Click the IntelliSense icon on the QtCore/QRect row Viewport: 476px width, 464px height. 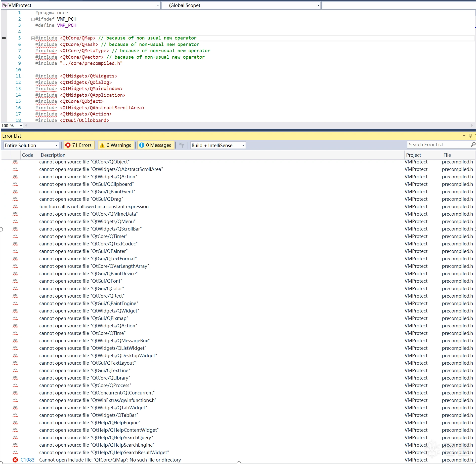(15, 296)
